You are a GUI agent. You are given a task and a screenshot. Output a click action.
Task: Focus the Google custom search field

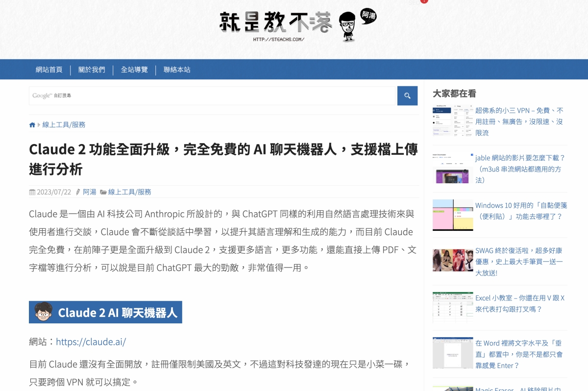212,96
